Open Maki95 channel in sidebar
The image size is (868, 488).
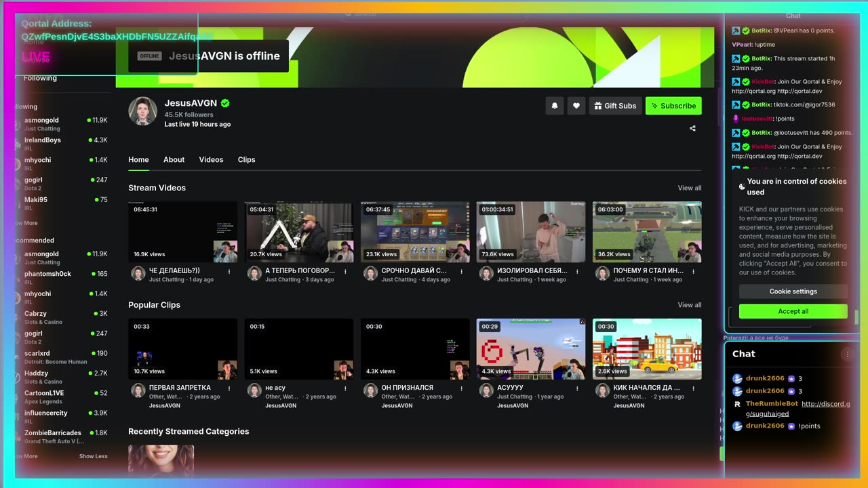(61, 203)
